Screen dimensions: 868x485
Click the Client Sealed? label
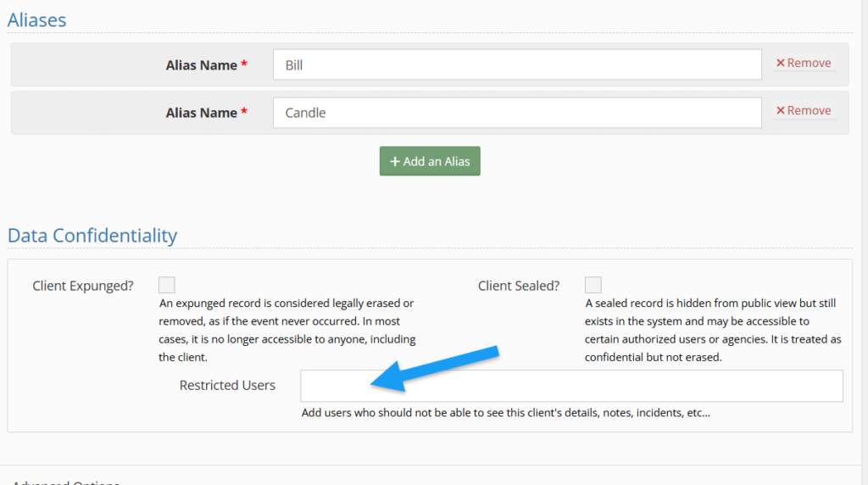click(x=519, y=286)
